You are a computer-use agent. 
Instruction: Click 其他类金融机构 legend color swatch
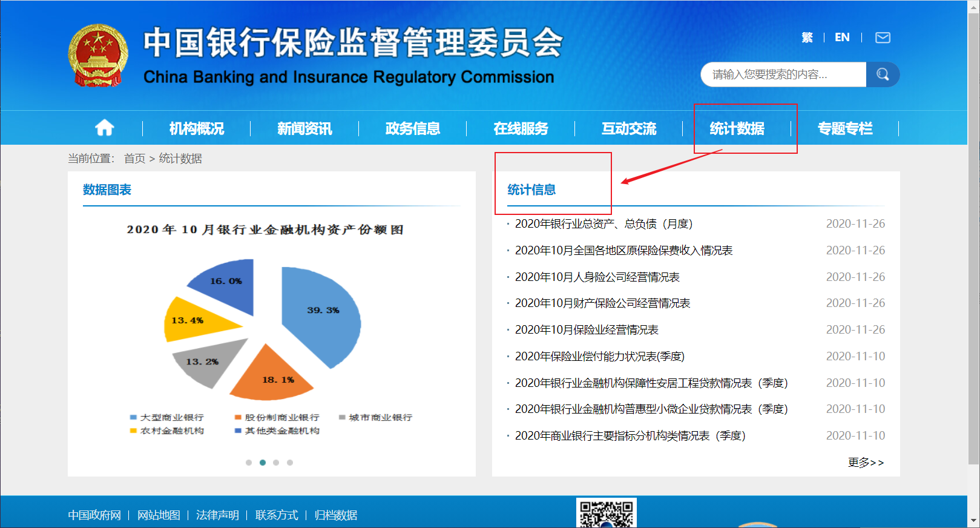(x=238, y=431)
